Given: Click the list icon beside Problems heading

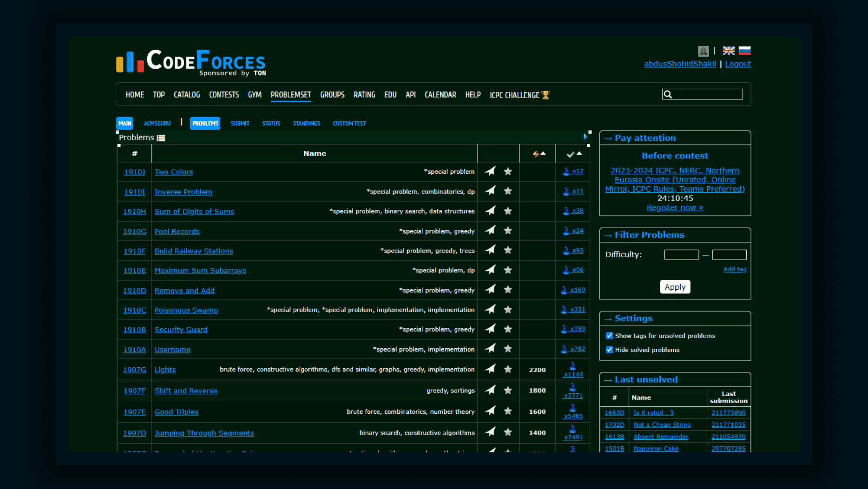Looking at the screenshot, I should 161,138.
